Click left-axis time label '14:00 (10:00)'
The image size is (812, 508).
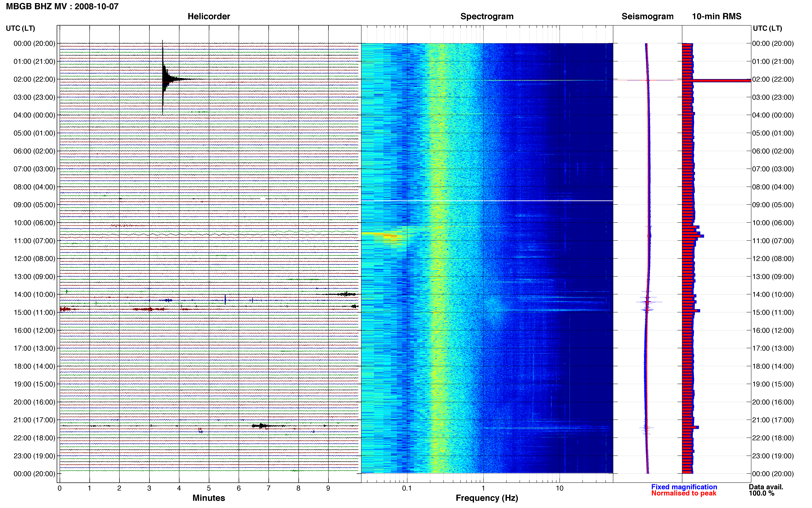(x=34, y=295)
